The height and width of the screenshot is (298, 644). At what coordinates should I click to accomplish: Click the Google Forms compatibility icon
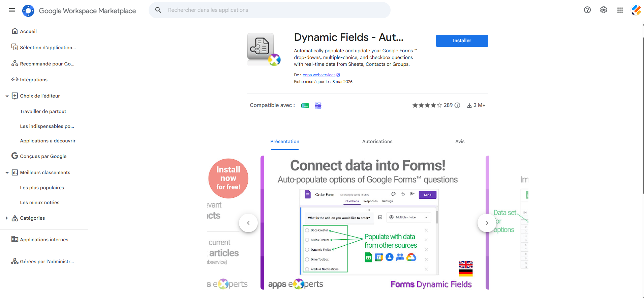[318, 106]
